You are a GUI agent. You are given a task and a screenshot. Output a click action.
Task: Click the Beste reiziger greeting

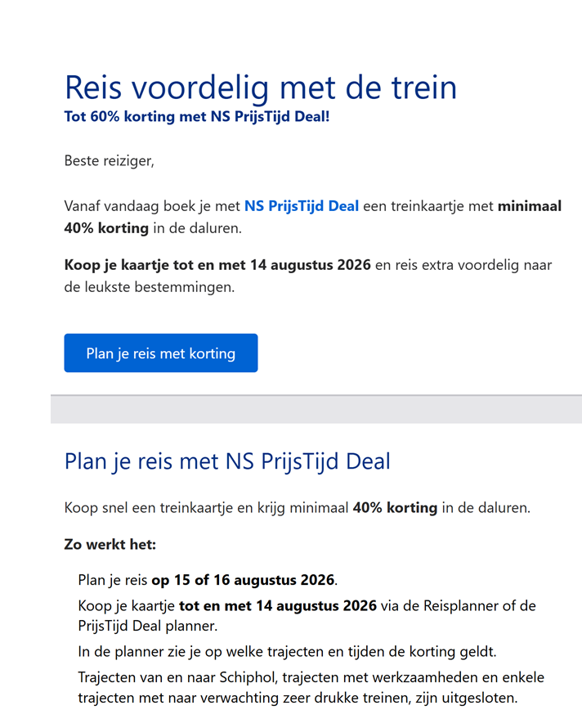(x=109, y=160)
